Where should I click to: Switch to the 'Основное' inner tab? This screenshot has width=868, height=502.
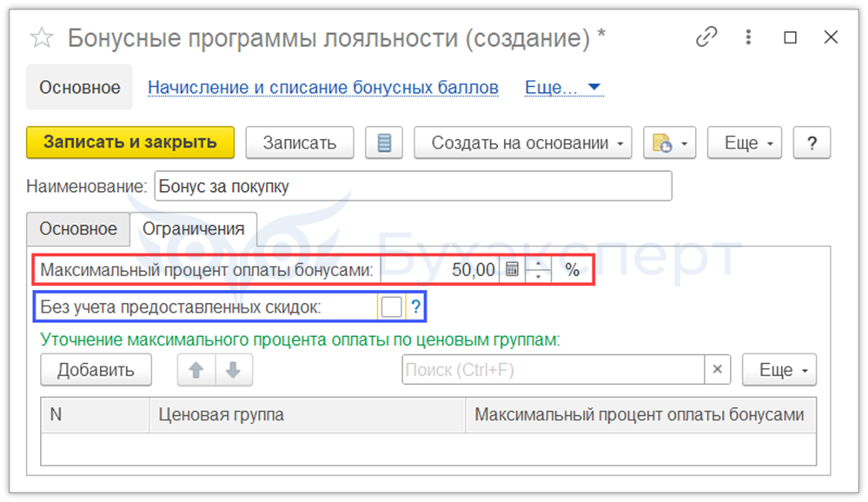78,229
